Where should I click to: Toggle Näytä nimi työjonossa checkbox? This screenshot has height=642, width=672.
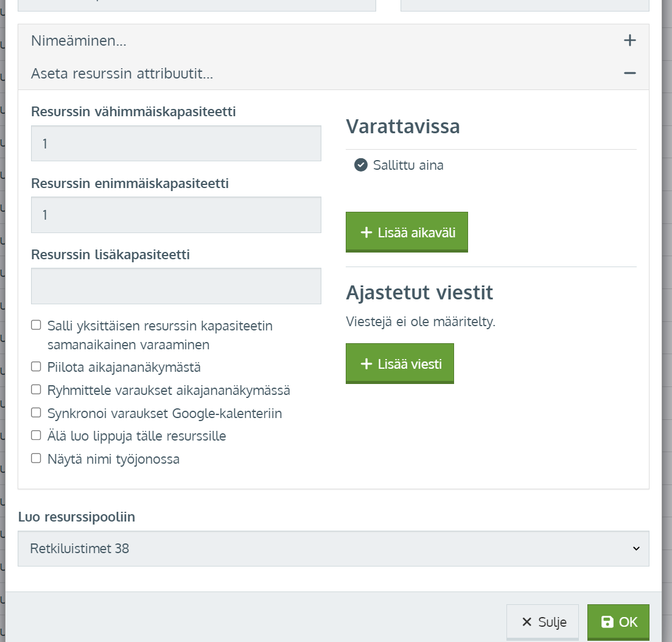pyautogui.click(x=37, y=459)
